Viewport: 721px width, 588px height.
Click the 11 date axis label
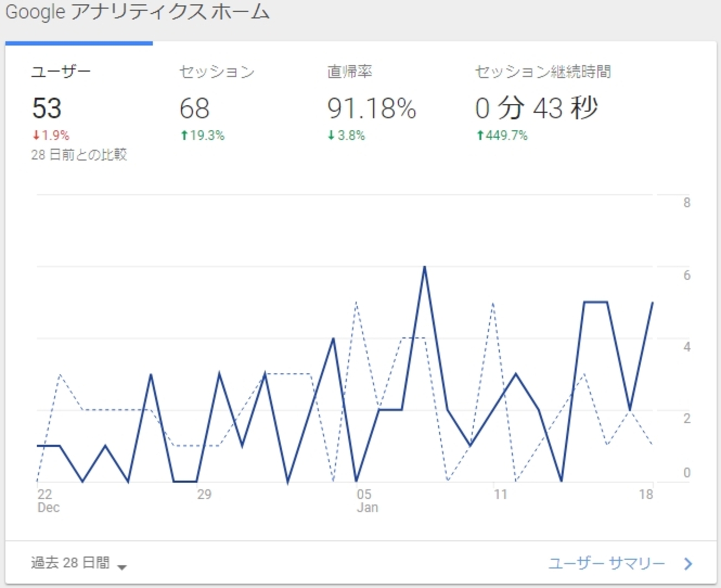click(501, 494)
